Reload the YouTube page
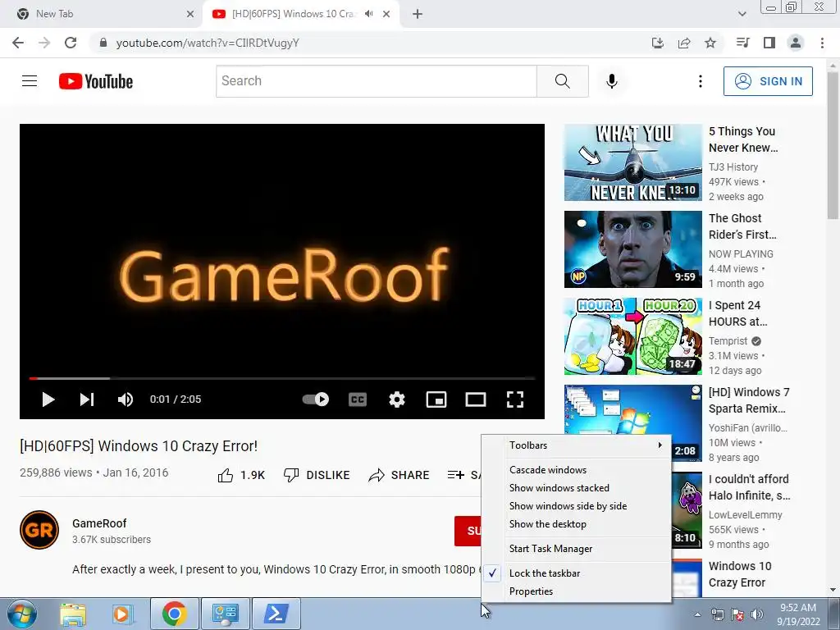The height and width of the screenshot is (630, 840). [71, 43]
